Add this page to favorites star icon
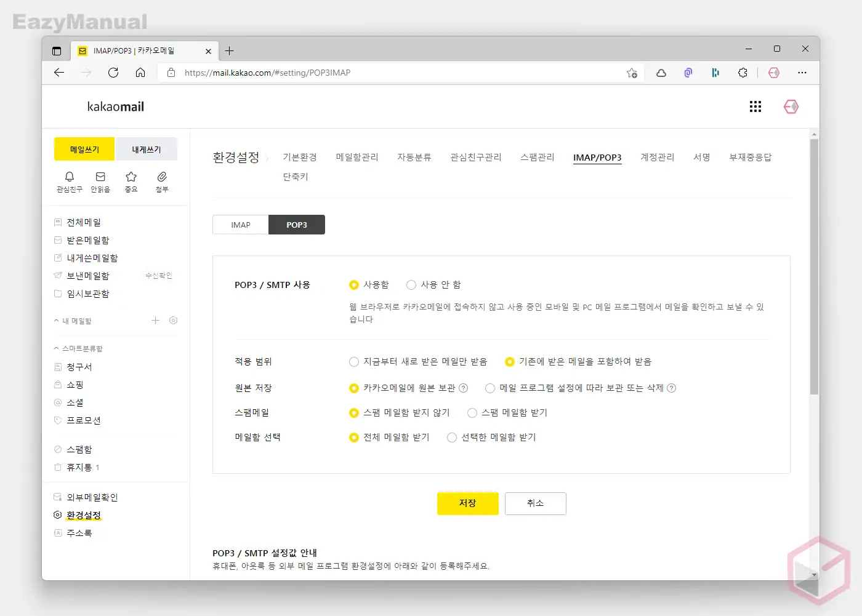Image resolution: width=862 pixels, height=616 pixels. click(632, 73)
